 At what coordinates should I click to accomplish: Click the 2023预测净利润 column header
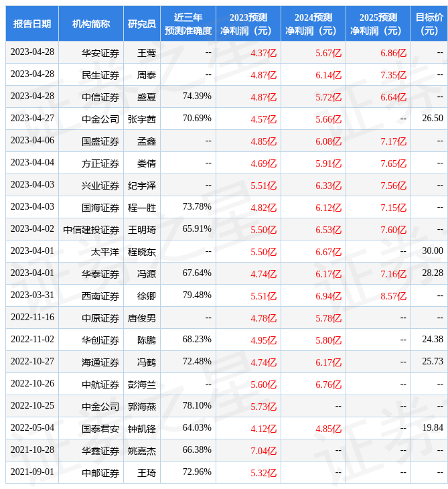coord(248,23)
